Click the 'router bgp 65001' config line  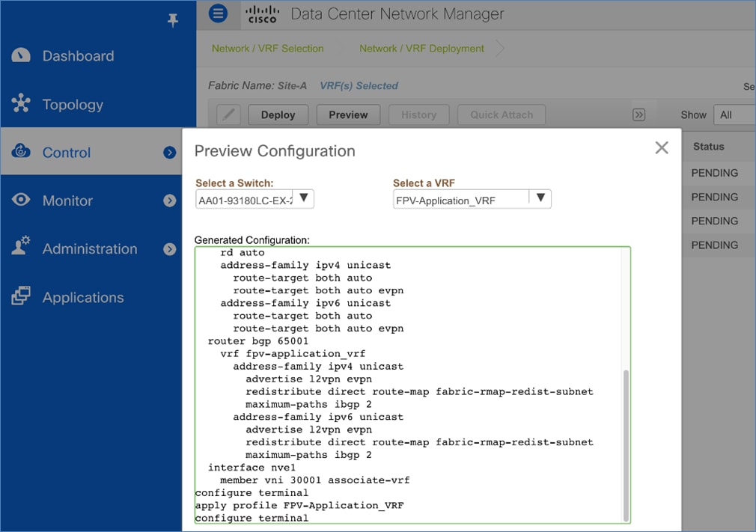click(258, 341)
